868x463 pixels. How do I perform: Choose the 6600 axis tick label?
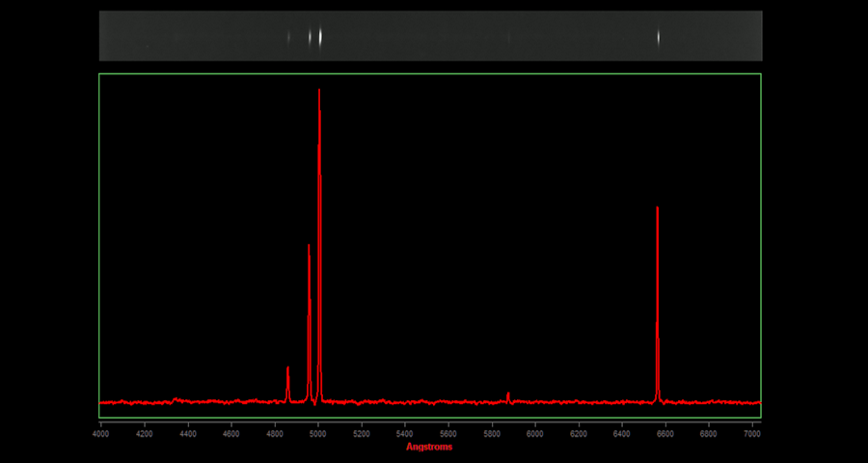pos(665,434)
